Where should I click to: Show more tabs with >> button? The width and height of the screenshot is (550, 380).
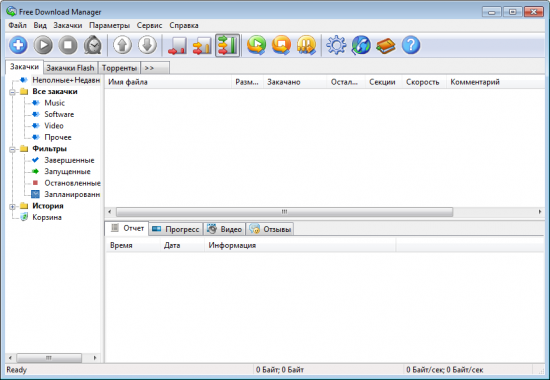[x=155, y=68]
